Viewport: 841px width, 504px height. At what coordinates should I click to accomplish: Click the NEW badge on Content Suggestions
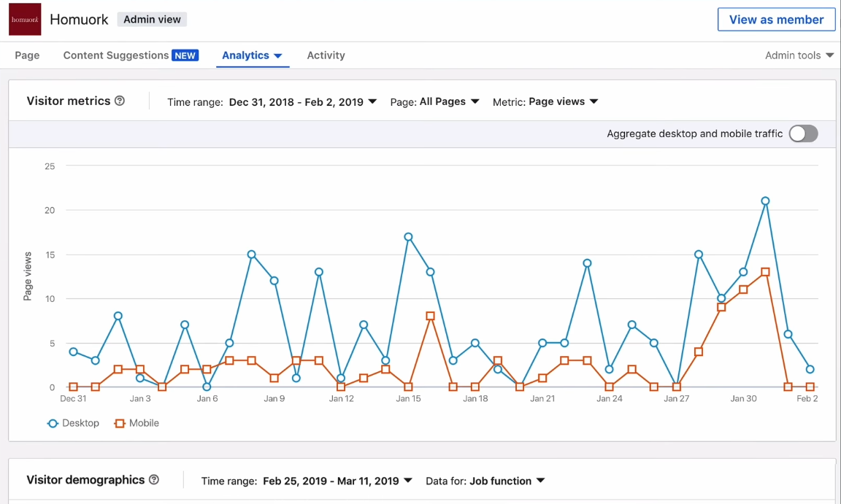click(x=185, y=55)
